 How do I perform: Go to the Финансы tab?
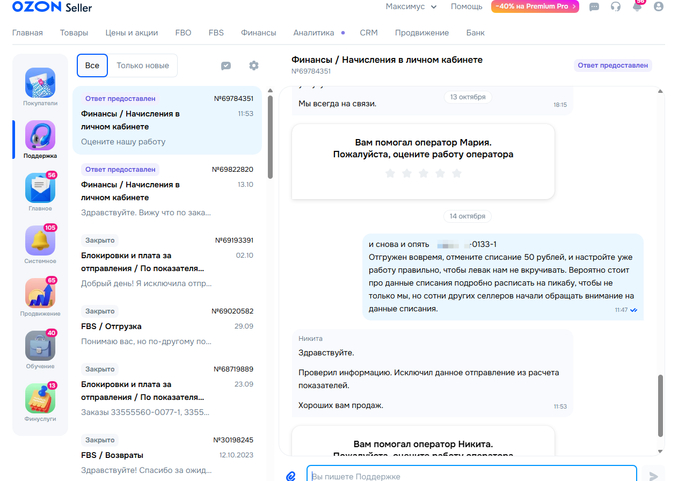(258, 33)
